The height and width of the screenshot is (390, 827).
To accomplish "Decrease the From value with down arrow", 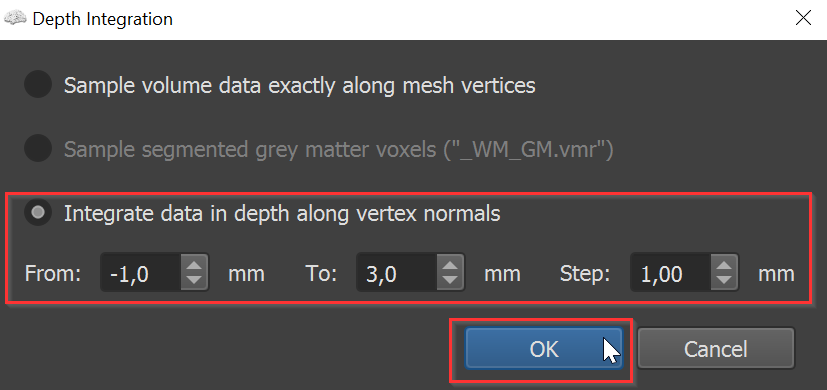I will click(x=194, y=281).
